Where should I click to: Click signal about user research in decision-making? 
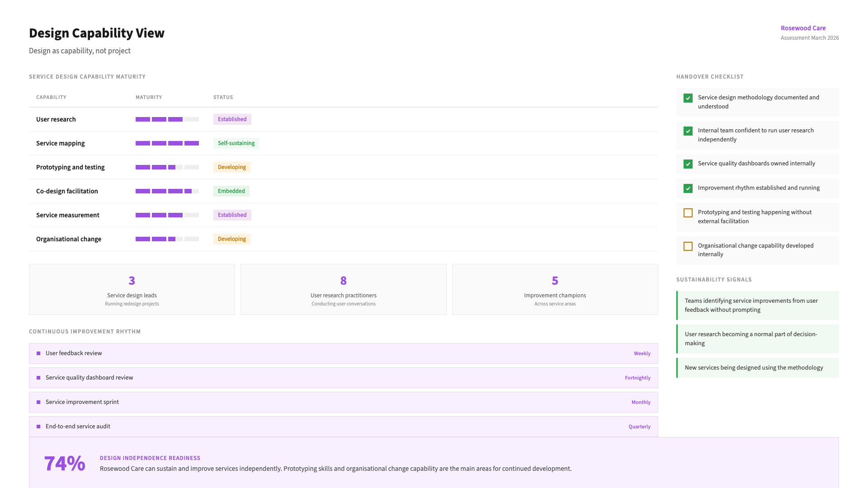click(758, 339)
